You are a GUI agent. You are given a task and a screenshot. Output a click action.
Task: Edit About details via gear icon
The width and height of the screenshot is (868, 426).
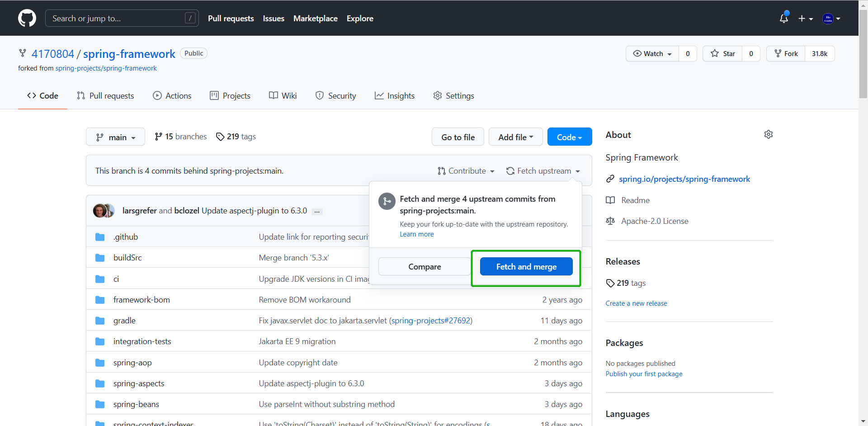tap(769, 134)
